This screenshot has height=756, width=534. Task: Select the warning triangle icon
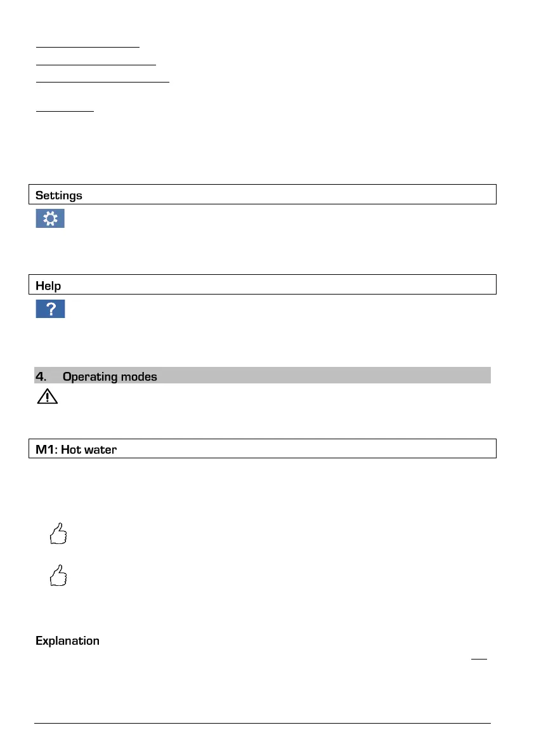pos(47,396)
